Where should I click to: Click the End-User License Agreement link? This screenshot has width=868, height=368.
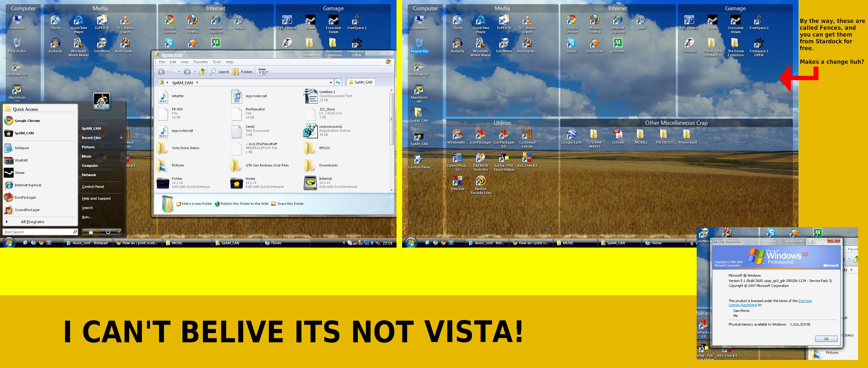point(805,301)
